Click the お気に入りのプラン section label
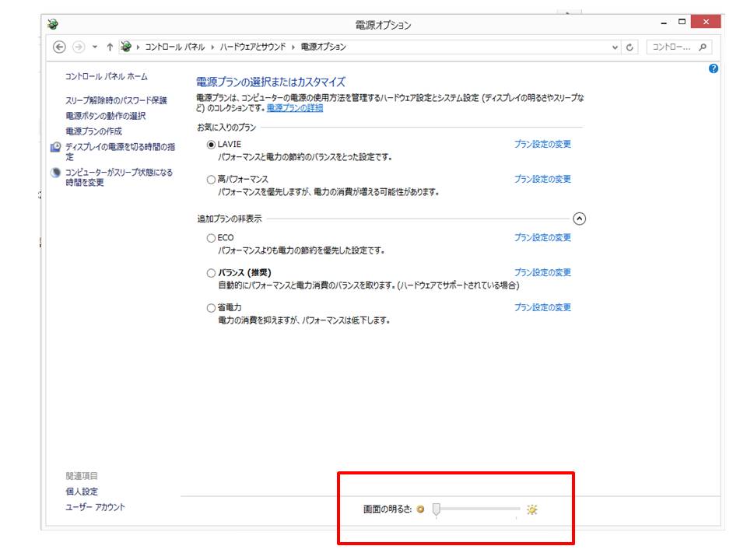 226,127
